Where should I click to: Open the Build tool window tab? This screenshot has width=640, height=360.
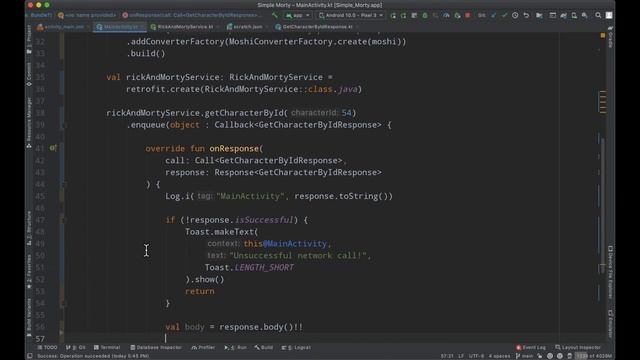pyautogui.click(x=264, y=347)
